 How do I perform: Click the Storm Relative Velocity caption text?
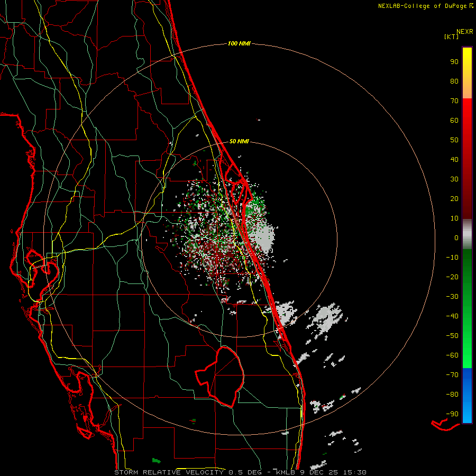click(241, 472)
